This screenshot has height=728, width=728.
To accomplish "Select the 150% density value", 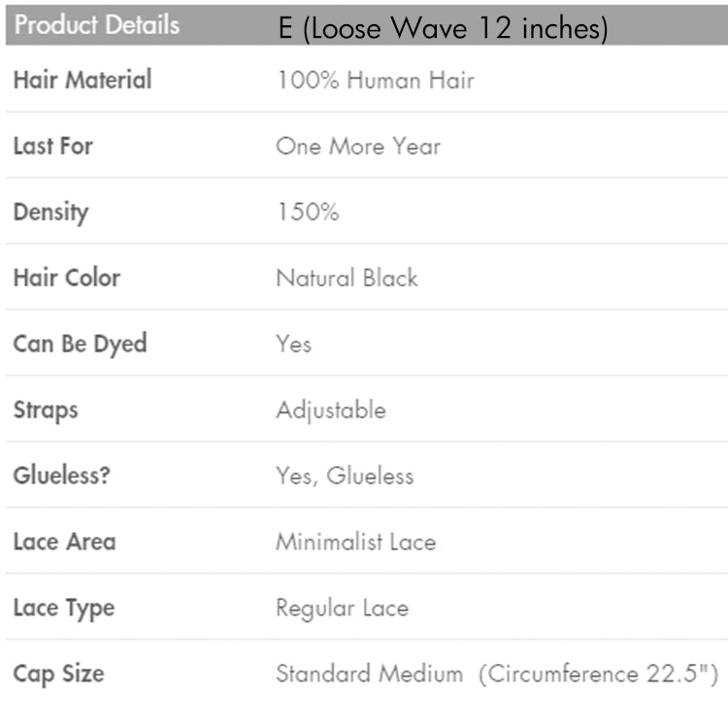I will click(x=308, y=212).
